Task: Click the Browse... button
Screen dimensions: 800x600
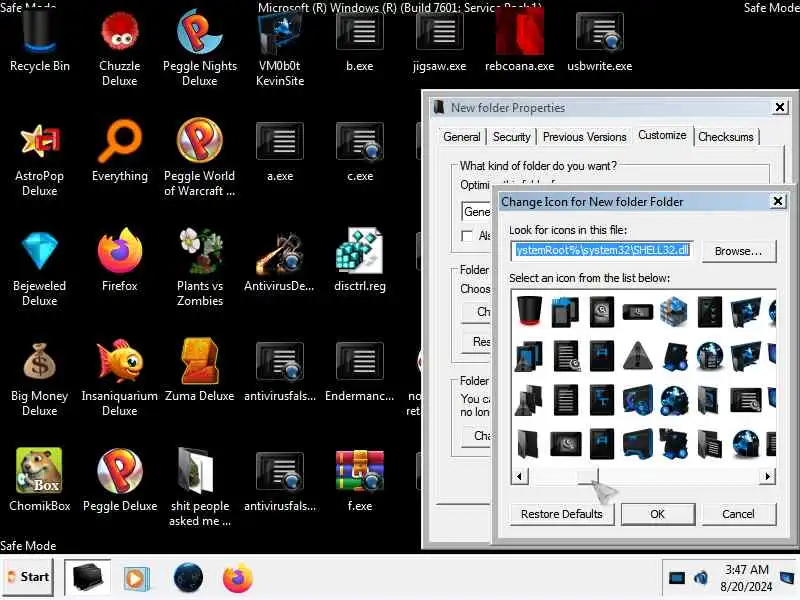Action: click(x=738, y=251)
